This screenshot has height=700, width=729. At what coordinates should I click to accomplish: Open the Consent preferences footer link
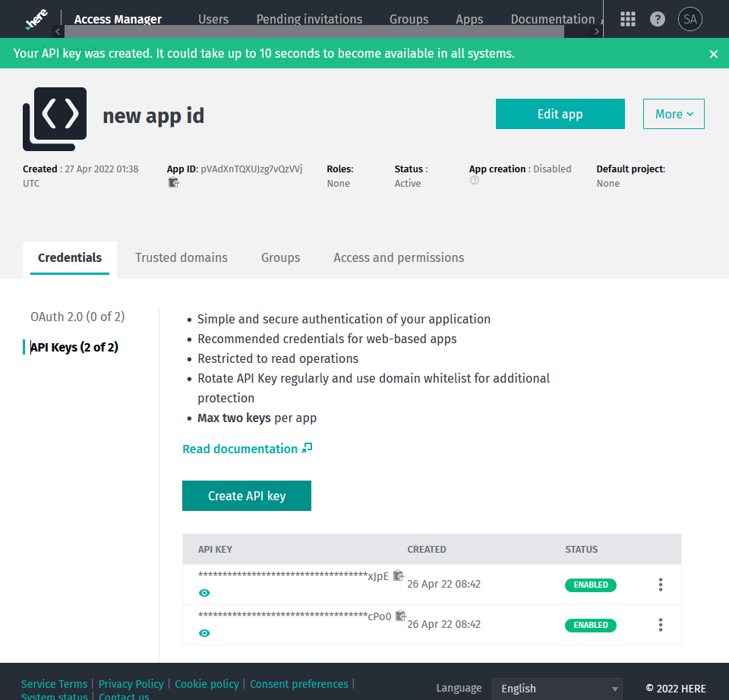(299, 684)
